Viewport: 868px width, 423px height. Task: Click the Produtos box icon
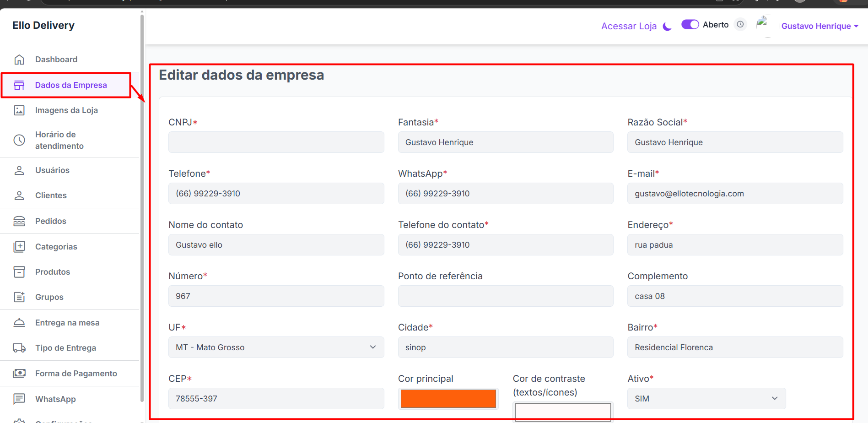pos(19,272)
